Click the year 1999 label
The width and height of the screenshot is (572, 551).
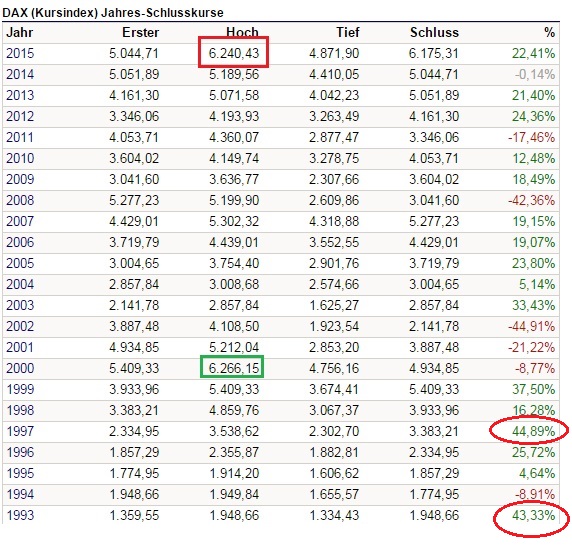(20, 389)
